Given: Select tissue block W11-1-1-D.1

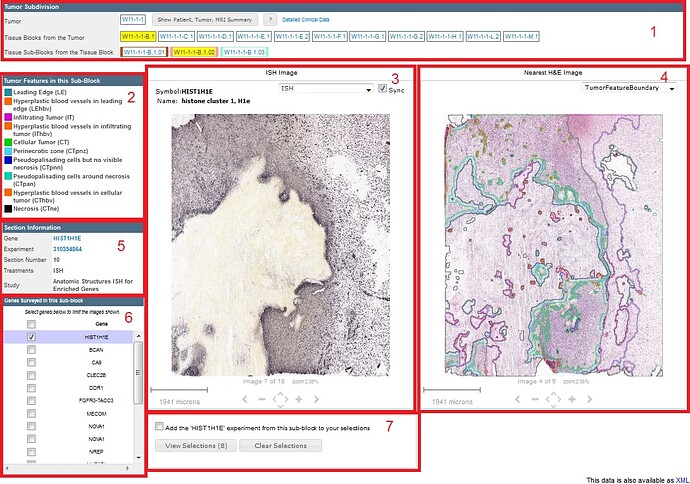Looking at the screenshot, I should [215, 37].
